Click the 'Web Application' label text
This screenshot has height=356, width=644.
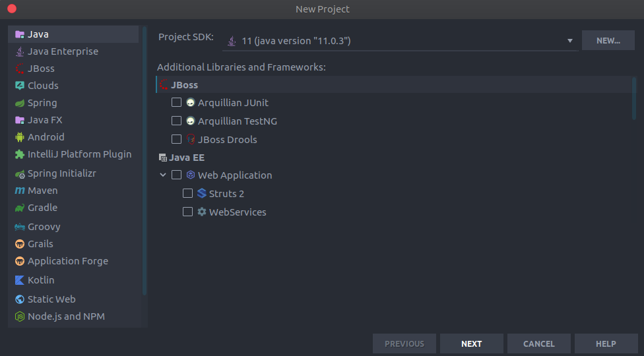(x=235, y=175)
